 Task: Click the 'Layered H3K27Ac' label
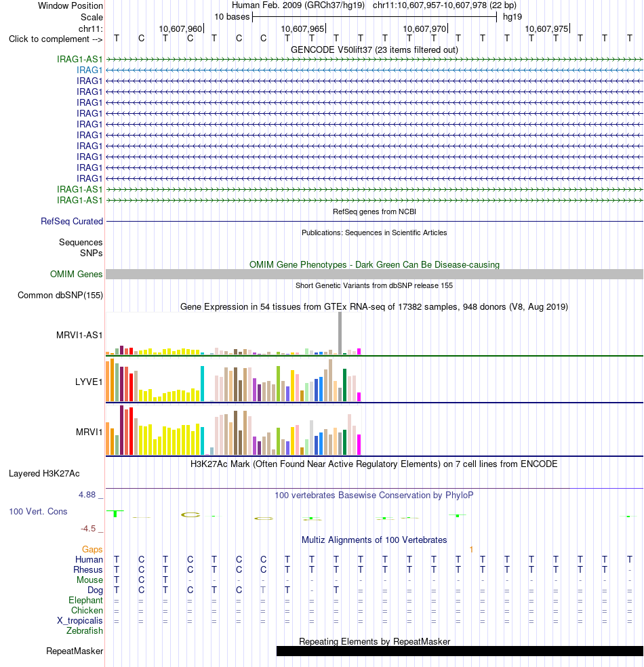click(44, 474)
